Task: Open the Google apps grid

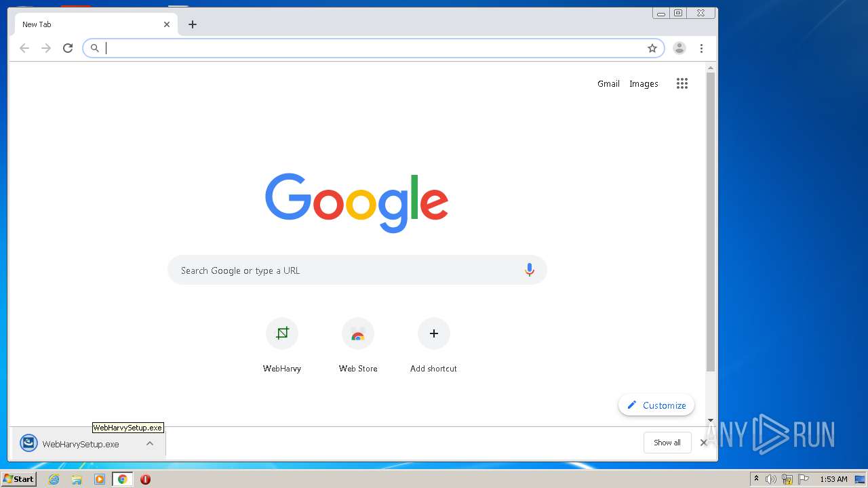Action: click(x=682, y=83)
